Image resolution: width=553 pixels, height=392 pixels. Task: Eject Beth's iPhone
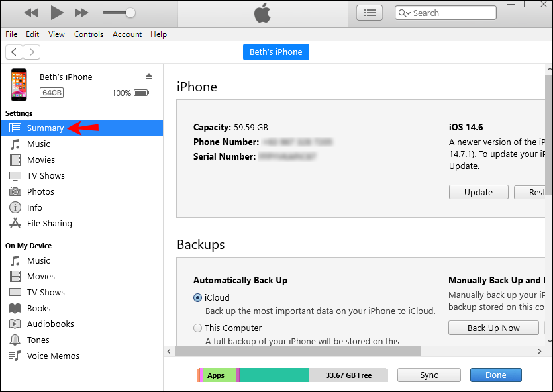149,76
